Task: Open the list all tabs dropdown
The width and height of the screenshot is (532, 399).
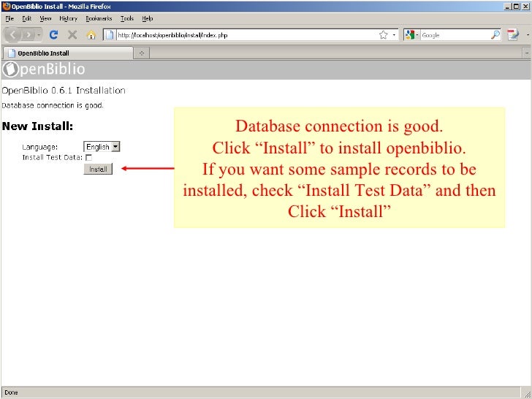Action: tap(527, 53)
